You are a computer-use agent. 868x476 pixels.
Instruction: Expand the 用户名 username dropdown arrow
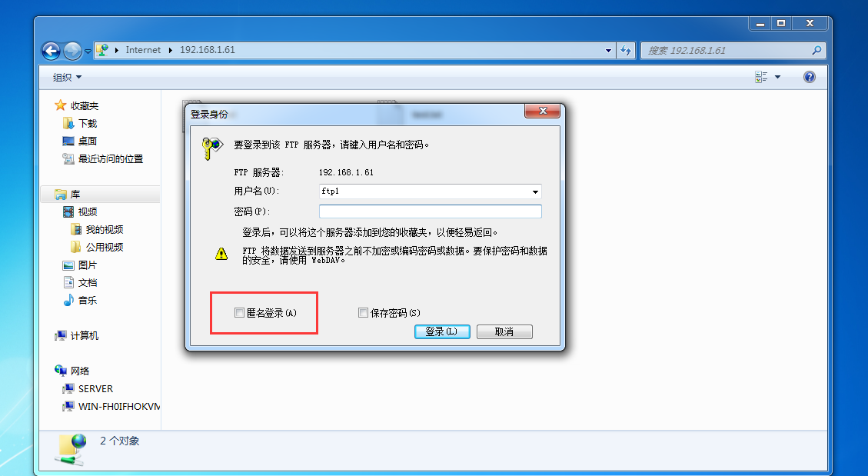535,191
